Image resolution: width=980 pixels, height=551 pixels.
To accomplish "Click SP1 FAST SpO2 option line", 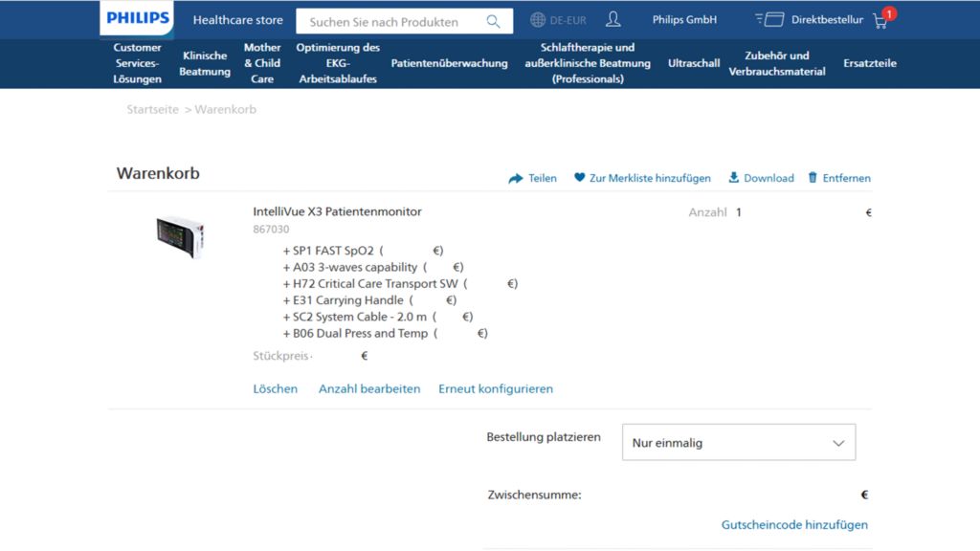I will (x=363, y=251).
